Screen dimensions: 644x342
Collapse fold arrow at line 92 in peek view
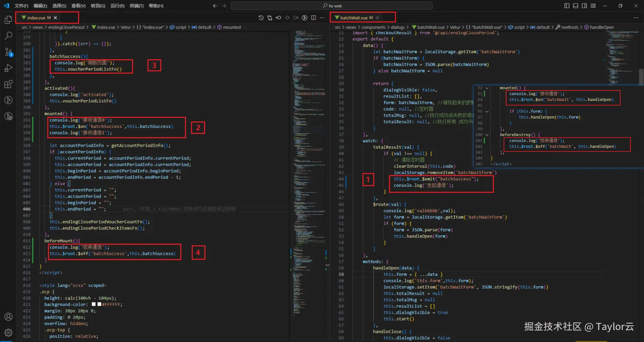(487, 88)
